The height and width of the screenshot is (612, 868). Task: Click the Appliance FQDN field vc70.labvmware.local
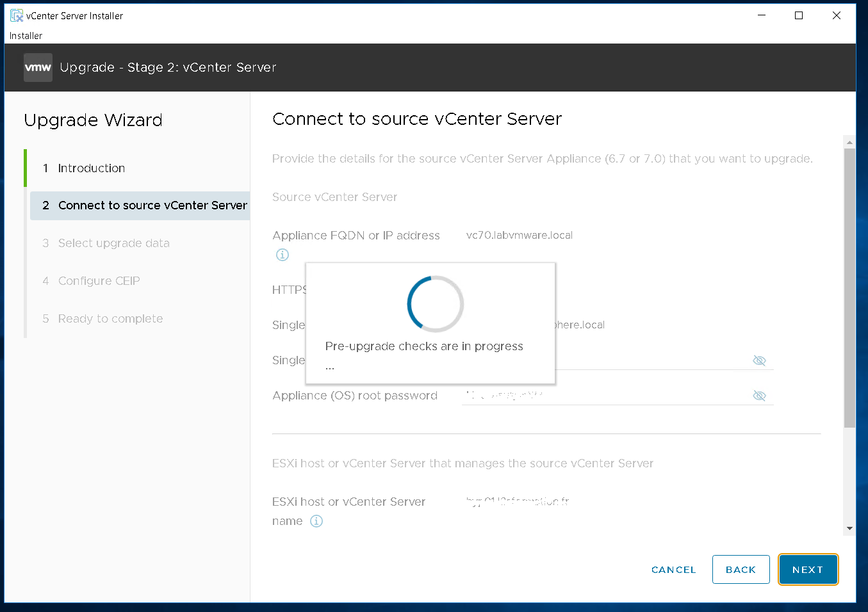pos(520,236)
